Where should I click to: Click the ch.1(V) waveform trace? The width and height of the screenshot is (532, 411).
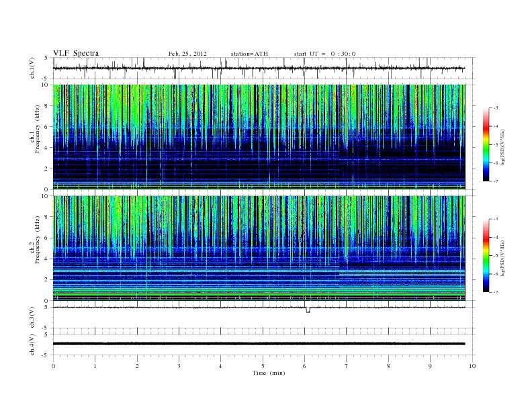pyautogui.click(x=259, y=68)
